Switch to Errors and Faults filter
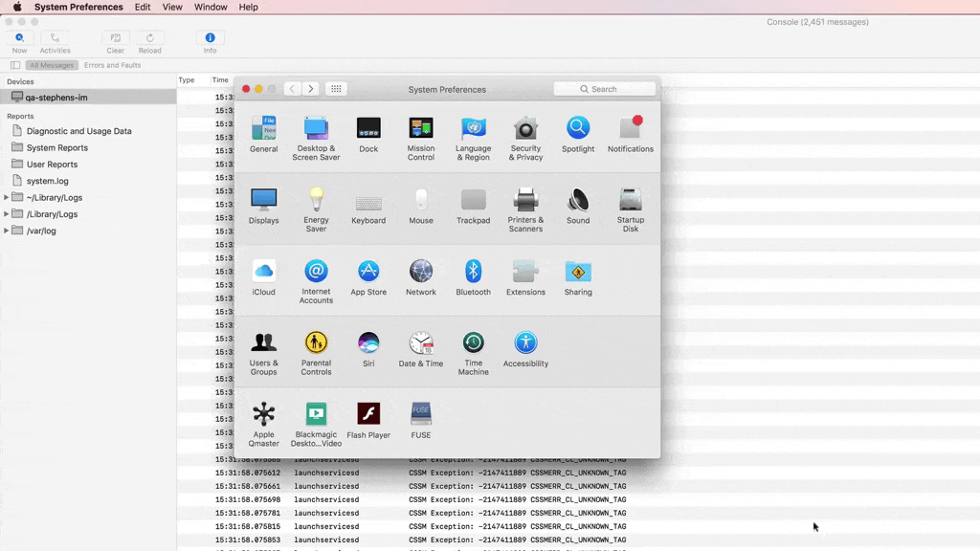The height and width of the screenshot is (551, 980). click(112, 65)
